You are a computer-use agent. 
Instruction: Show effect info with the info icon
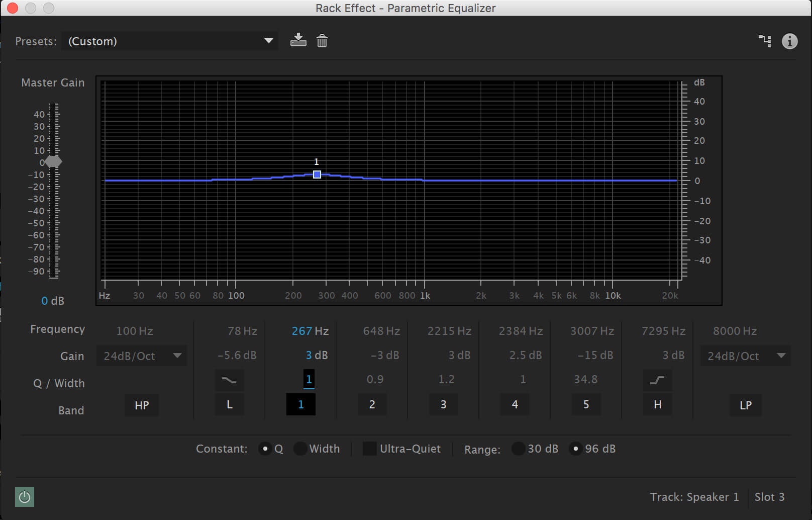790,41
